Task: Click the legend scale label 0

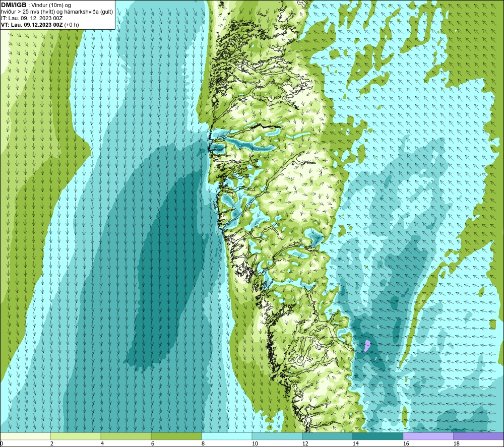Action: (x=2, y=444)
